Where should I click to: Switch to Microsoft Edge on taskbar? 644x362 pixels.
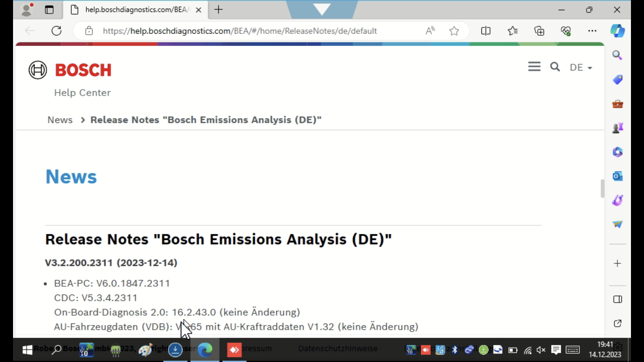pyautogui.click(x=205, y=350)
